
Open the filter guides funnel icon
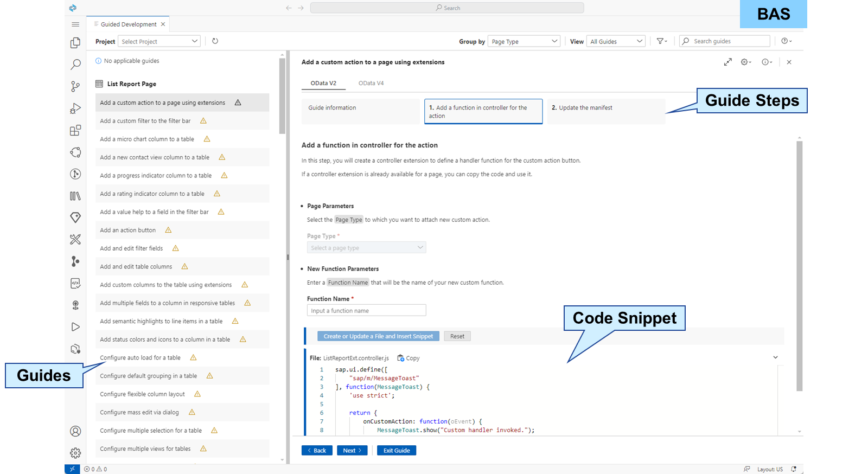click(662, 41)
